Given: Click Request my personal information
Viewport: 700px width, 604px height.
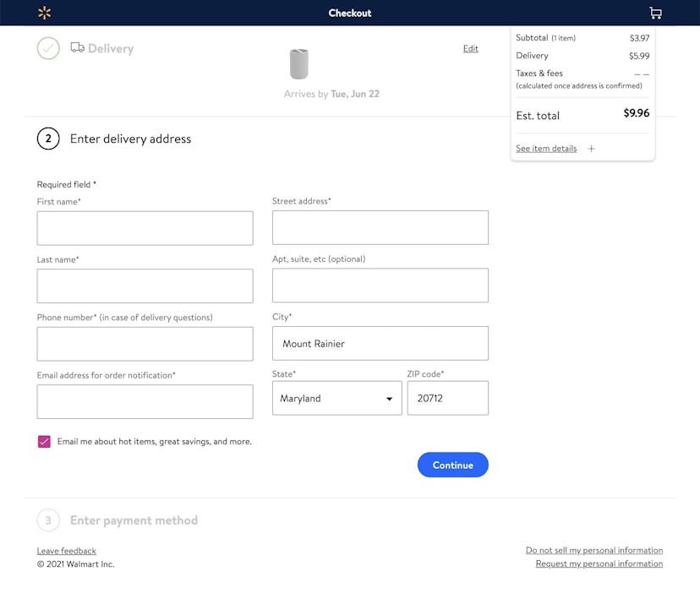Looking at the screenshot, I should click(x=599, y=563).
